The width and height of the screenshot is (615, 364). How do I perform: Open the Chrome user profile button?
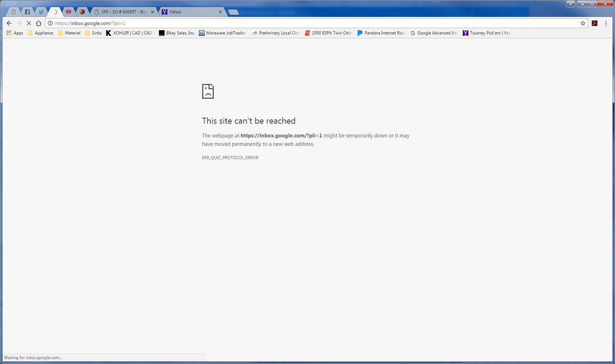pos(570,3)
